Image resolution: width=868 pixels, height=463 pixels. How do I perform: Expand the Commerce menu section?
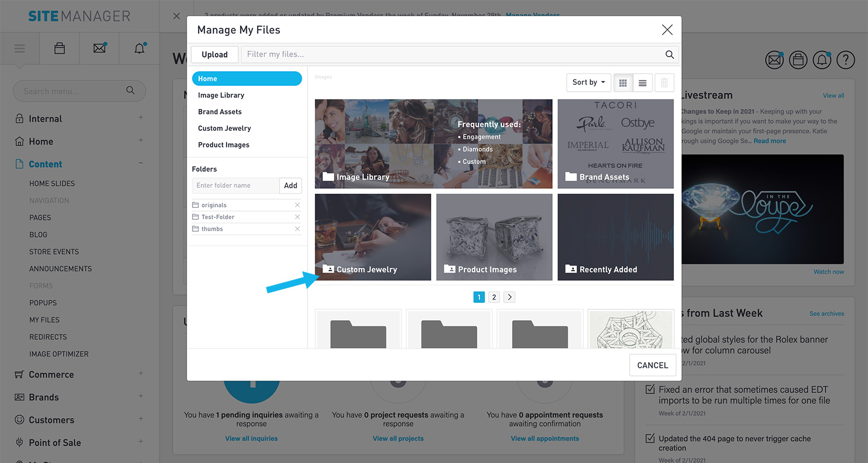(x=141, y=374)
